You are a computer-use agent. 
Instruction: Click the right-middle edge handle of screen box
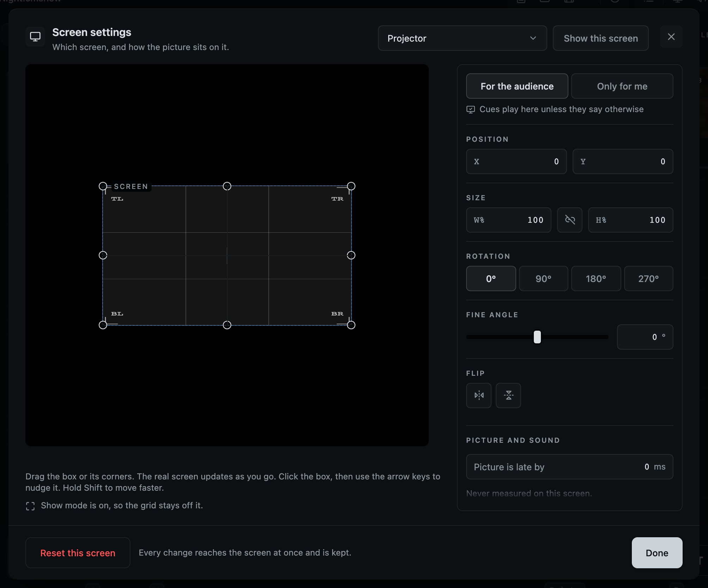point(351,255)
